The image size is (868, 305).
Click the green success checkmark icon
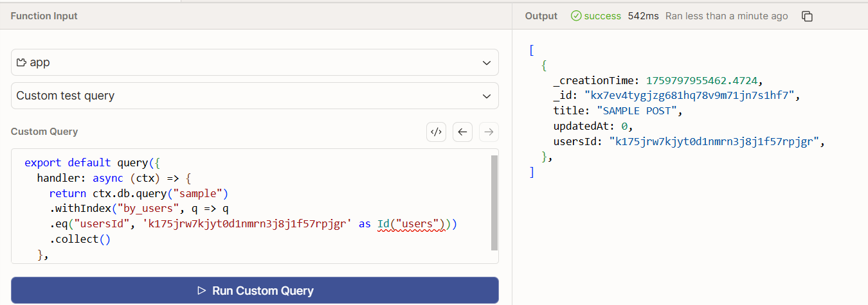(x=576, y=16)
